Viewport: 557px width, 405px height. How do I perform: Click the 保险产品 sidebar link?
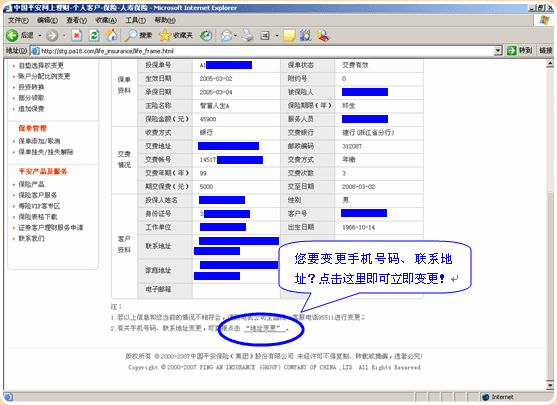pyautogui.click(x=31, y=184)
